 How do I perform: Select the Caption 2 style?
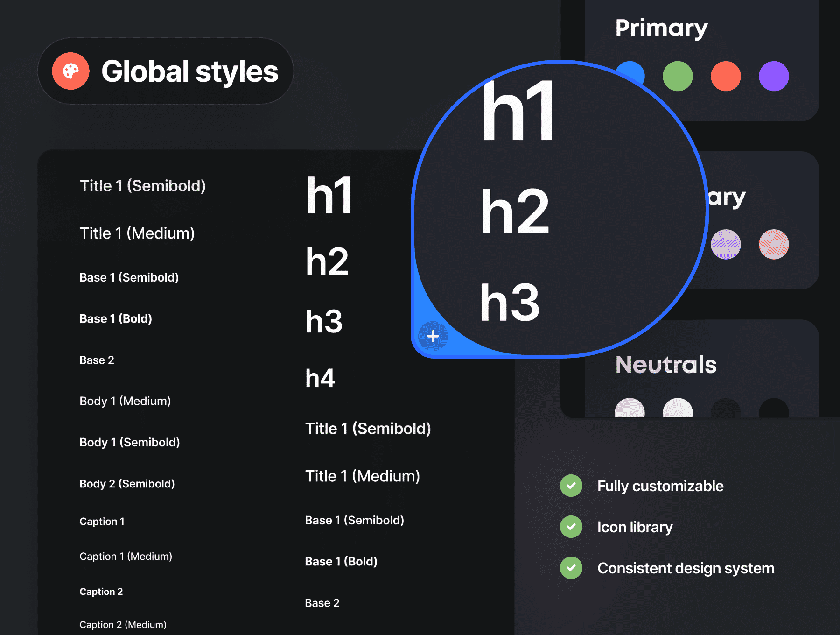click(101, 592)
